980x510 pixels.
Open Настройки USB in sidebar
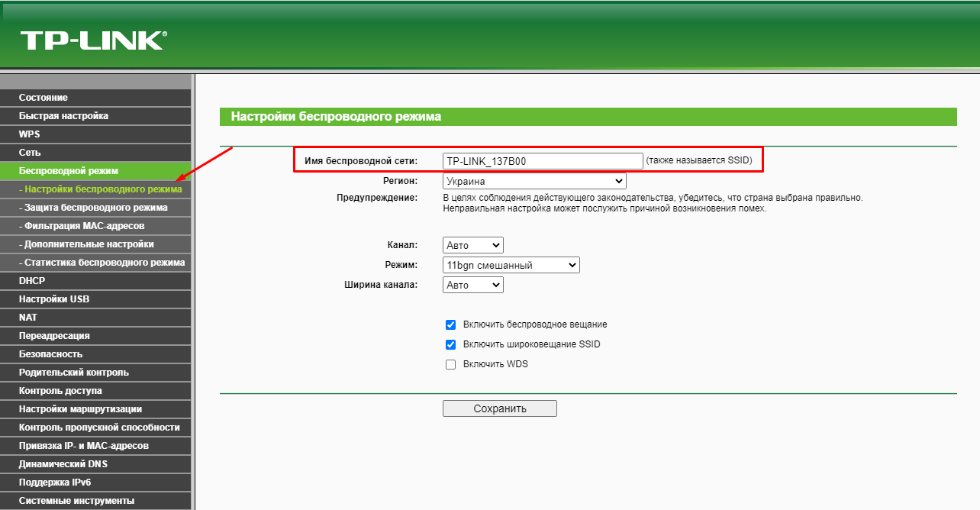tap(95, 299)
